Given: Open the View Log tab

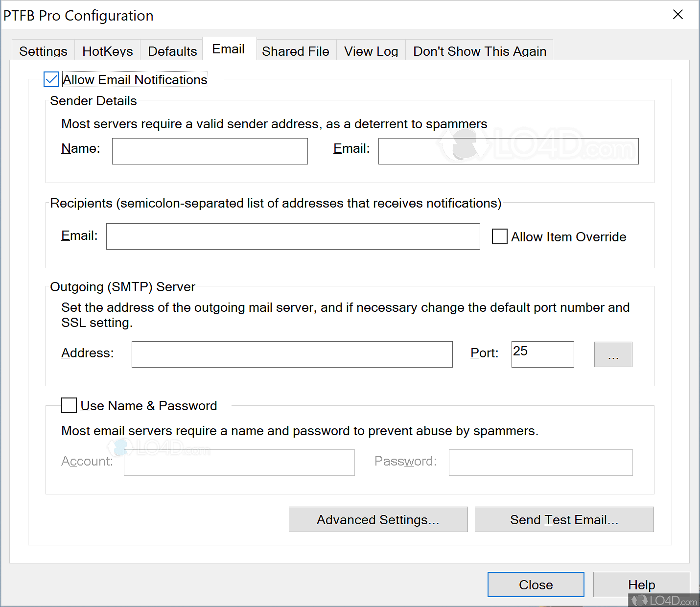Looking at the screenshot, I should 371,51.
